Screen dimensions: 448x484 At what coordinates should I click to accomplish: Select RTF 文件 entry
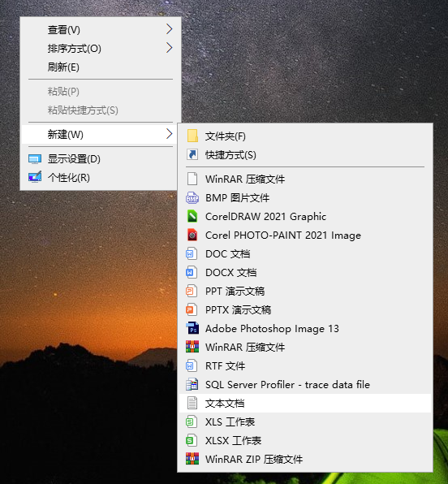(305, 366)
